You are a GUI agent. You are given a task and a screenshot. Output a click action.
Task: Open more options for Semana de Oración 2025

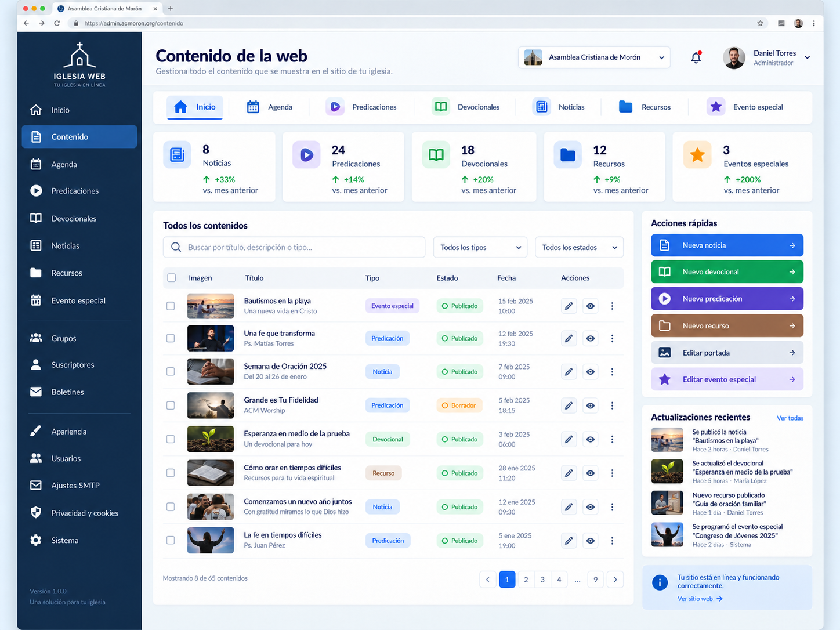pos(612,372)
